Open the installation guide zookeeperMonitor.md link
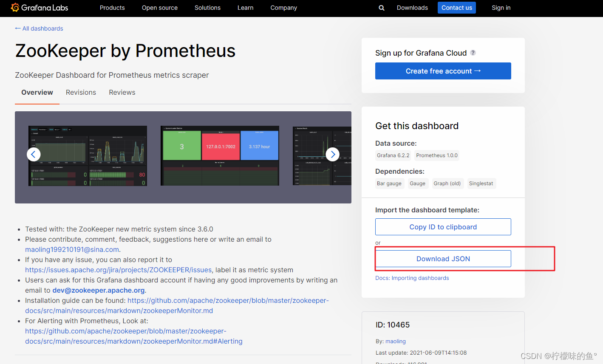The height and width of the screenshot is (364, 603). pos(177,305)
